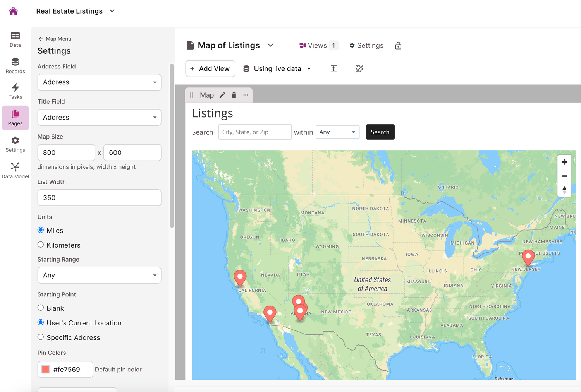
Task: Open the Data Model view
Action: point(15,169)
